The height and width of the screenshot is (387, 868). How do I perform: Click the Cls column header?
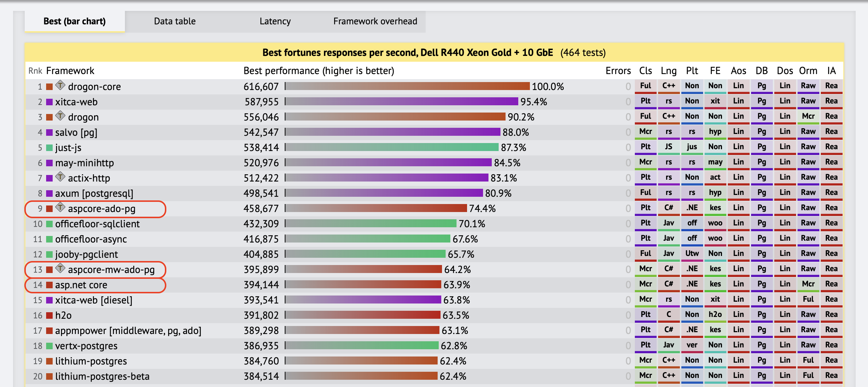(646, 71)
